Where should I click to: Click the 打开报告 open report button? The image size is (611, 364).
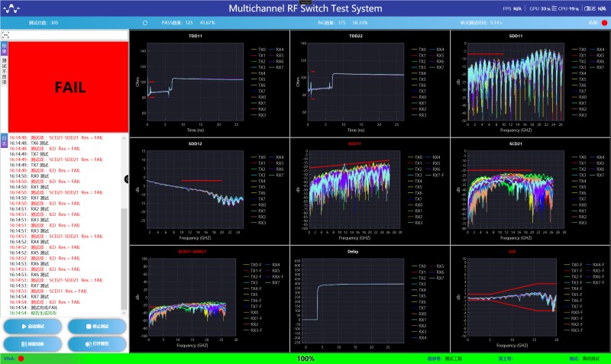tap(95, 344)
